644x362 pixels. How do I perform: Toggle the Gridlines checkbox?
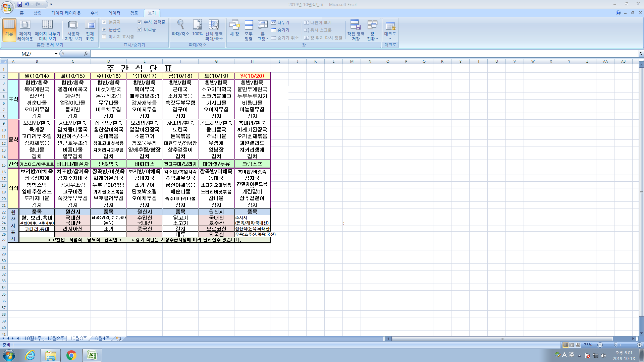click(104, 29)
